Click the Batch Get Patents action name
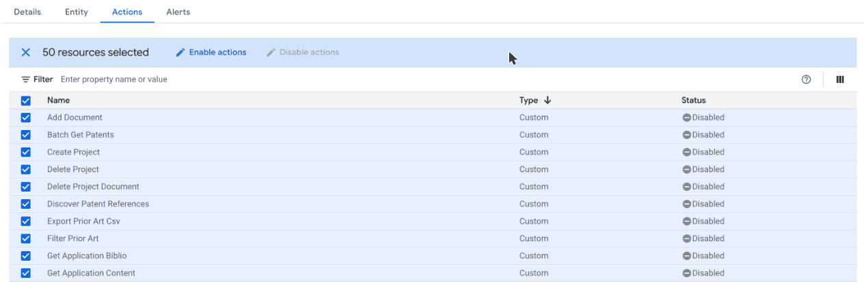Screen dimensions: 868x282 point(81,135)
